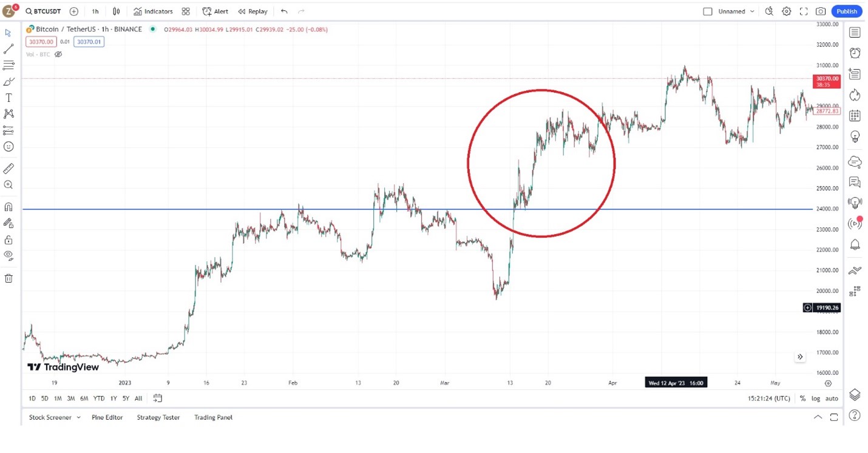Click the 30370.01 buy price box
868x453 pixels.
tap(89, 42)
